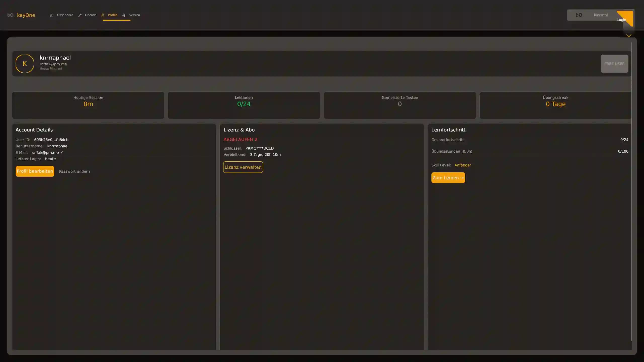Click the vertical scrollbar on right edge
644x362 pixels.
(x=631, y=191)
